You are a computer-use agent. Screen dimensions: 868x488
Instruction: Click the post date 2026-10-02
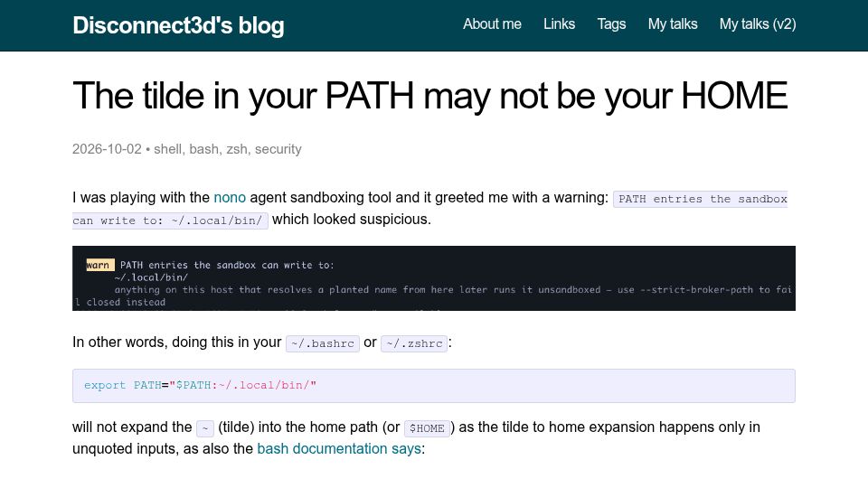(x=107, y=149)
